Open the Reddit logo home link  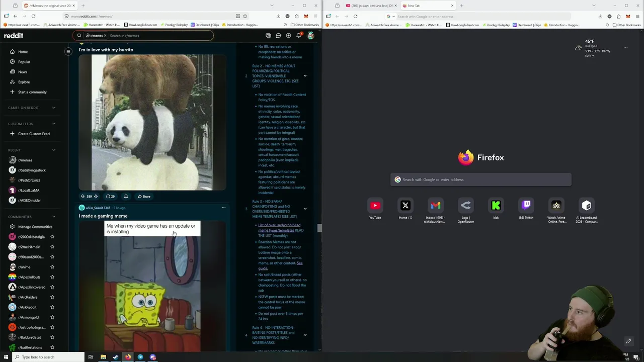coord(14,36)
